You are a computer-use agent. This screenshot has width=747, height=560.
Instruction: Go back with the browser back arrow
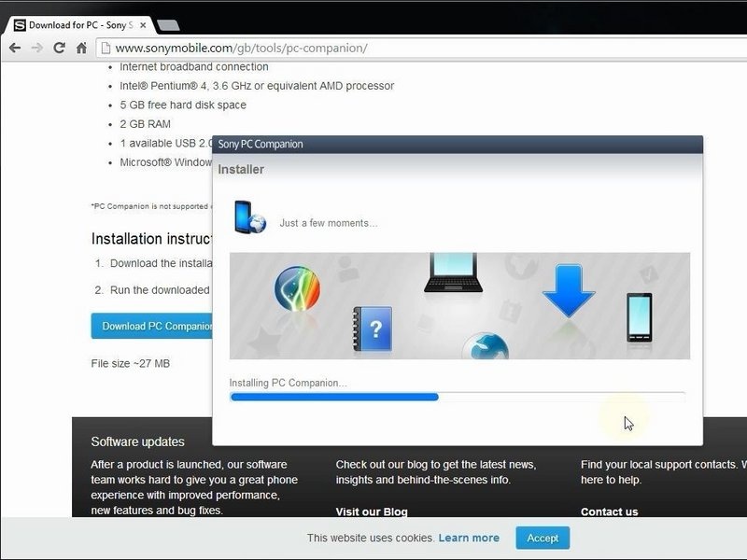(15, 48)
